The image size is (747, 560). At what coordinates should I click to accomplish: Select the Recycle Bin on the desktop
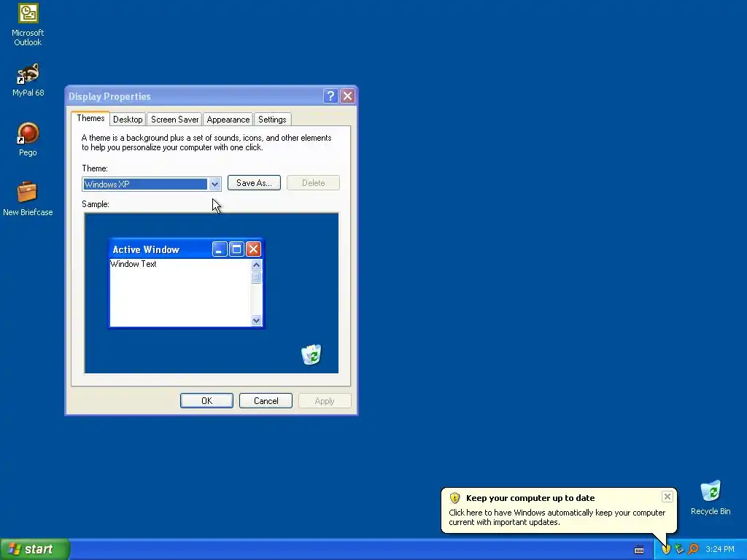pos(711,497)
